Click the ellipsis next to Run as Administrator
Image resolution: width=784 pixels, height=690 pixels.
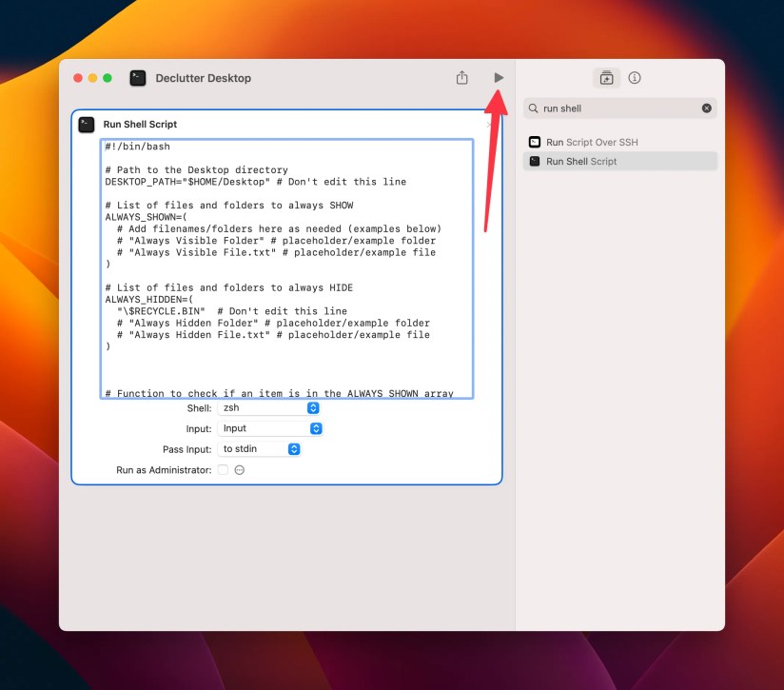240,470
